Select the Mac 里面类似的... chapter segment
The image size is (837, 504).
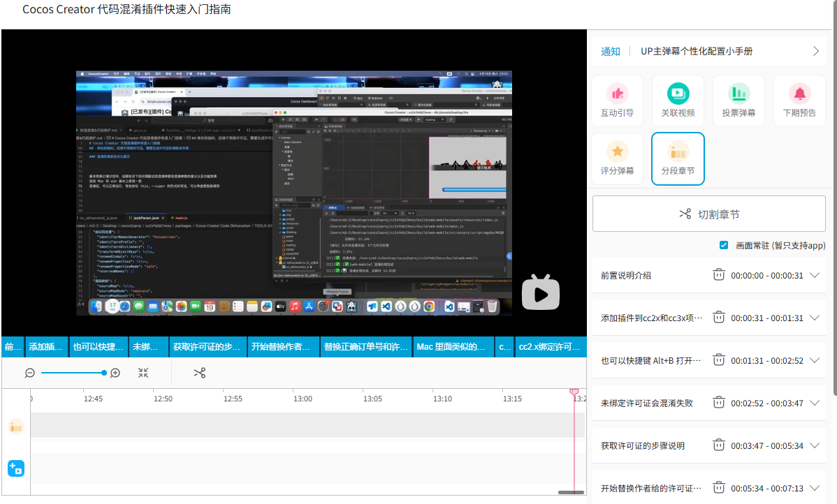pos(454,347)
